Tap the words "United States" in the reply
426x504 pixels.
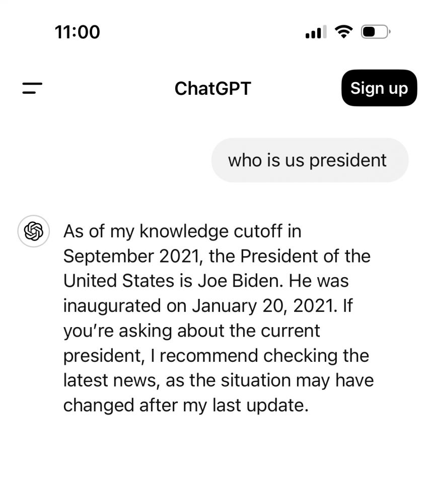pos(118,281)
